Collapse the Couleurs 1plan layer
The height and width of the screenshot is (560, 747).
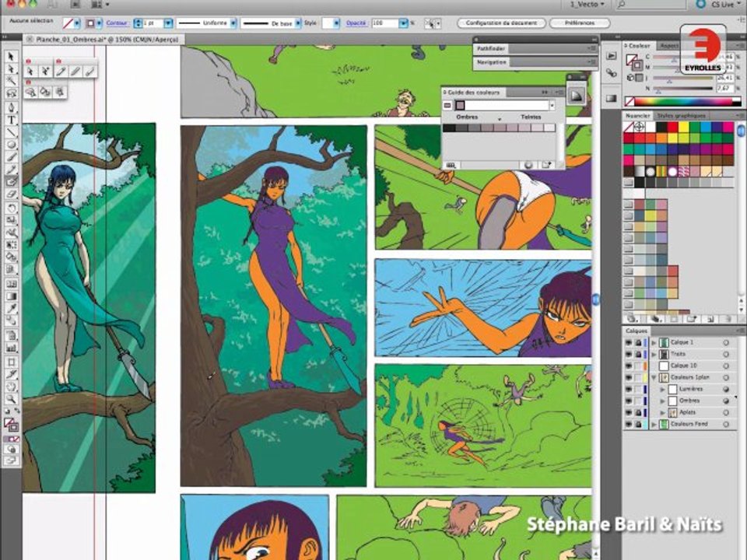click(654, 378)
